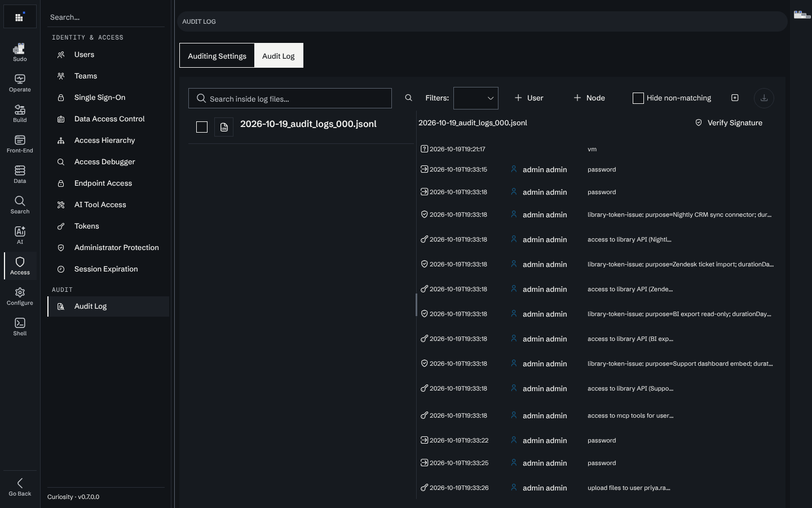Open Data Access Control
This screenshot has width=812, height=508.
click(x=108, y=119)
